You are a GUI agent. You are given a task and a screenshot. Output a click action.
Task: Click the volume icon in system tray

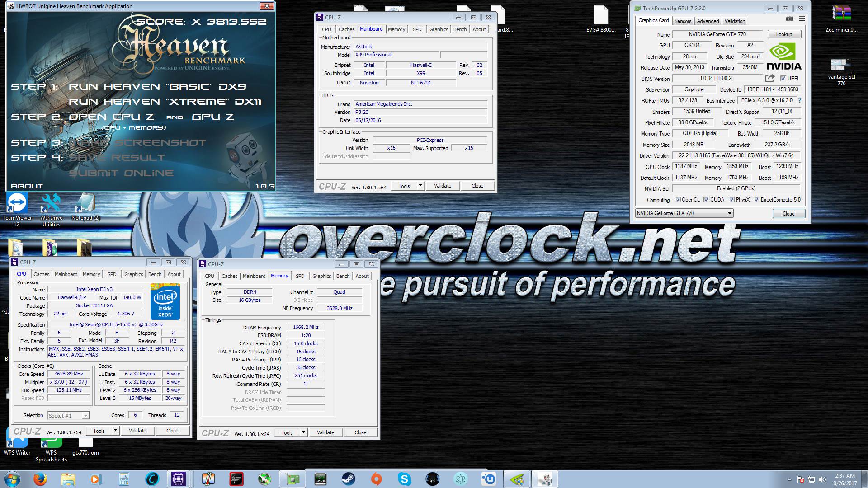point(822,479)
